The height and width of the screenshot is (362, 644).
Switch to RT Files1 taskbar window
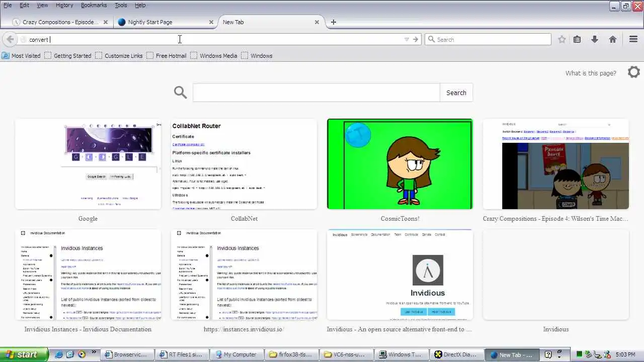pos(182,354)
